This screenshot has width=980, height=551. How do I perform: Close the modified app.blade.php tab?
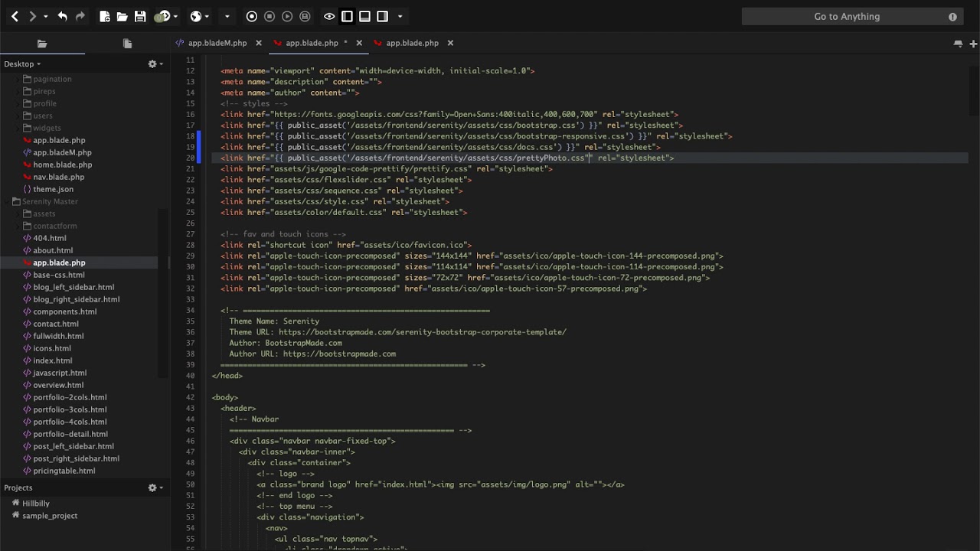coord(358,43)
